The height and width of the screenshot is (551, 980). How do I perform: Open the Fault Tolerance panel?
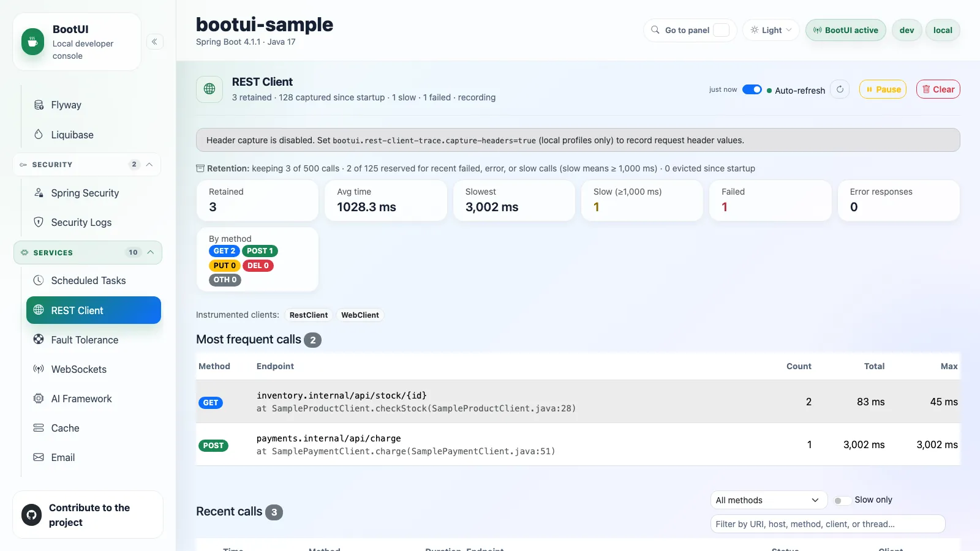[x=94, y=340]
